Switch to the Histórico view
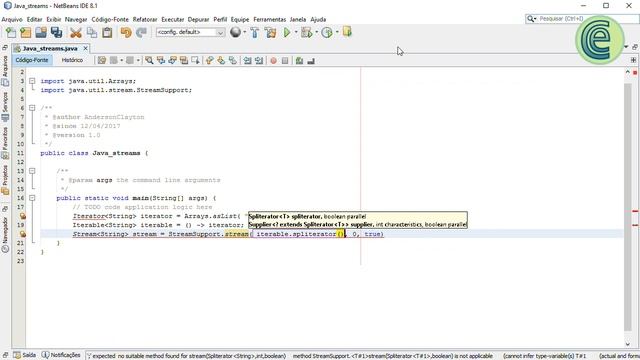Screen dimensions: 640x360 (72, 60)
